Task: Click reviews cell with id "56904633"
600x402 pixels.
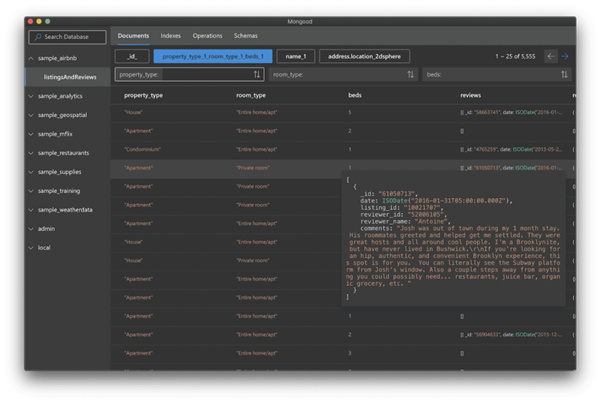Action: [x=511, y=335]
